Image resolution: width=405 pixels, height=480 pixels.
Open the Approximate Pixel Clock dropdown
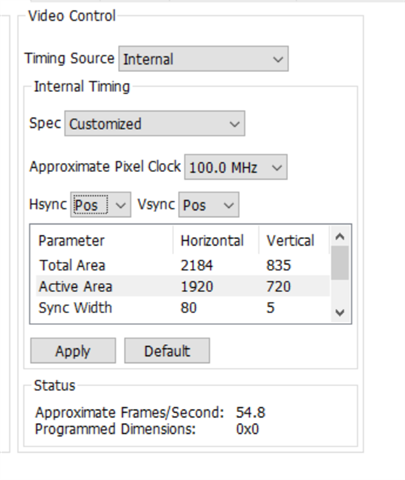[x=236, y=167]
